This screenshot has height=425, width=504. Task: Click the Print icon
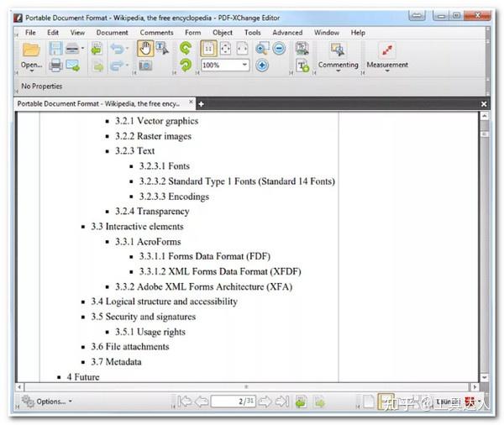click(55, 66)
